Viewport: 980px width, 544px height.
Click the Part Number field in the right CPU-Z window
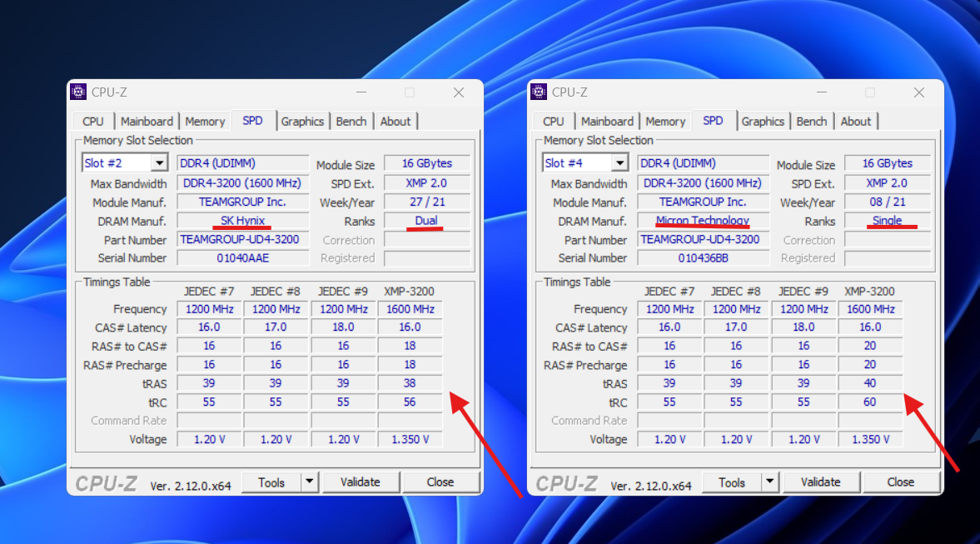click(x=703, y=239)
